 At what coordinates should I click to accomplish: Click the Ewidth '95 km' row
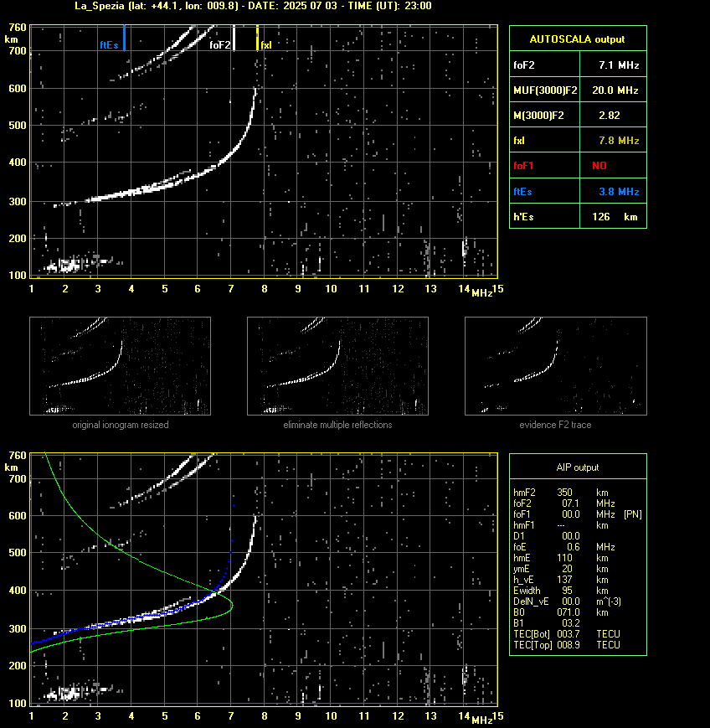click(x=561, y=591)
